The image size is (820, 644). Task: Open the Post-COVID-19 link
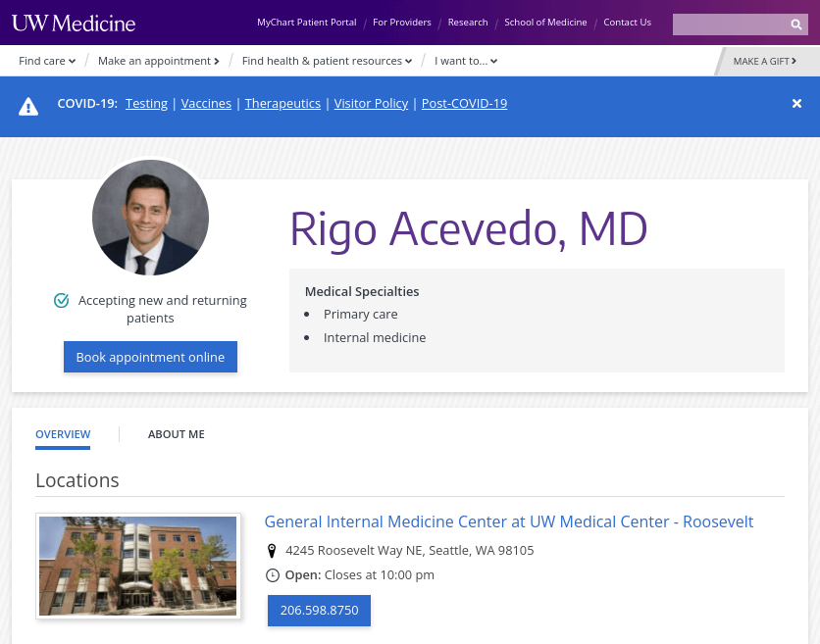464,104
